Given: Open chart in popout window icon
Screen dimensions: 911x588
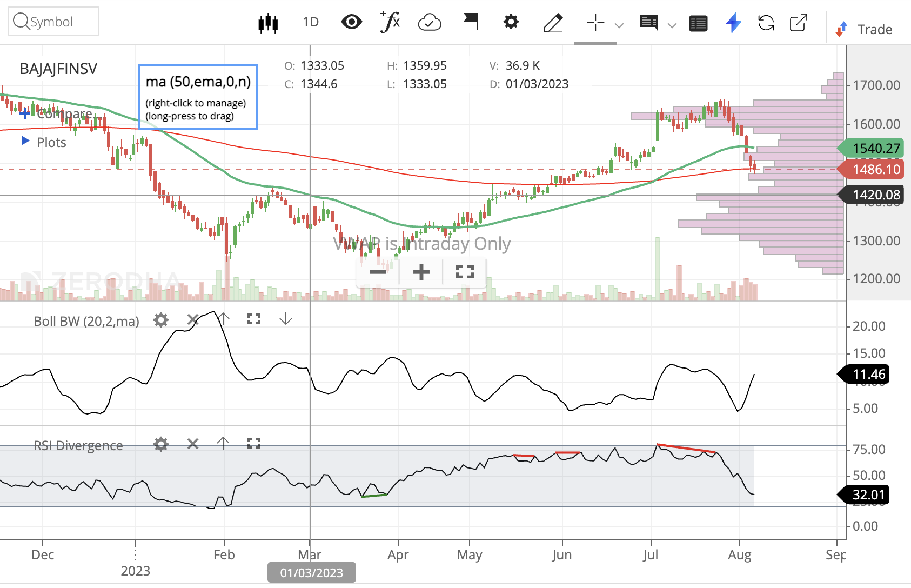Looking at the screenshot, I should [x=799, y=23].
